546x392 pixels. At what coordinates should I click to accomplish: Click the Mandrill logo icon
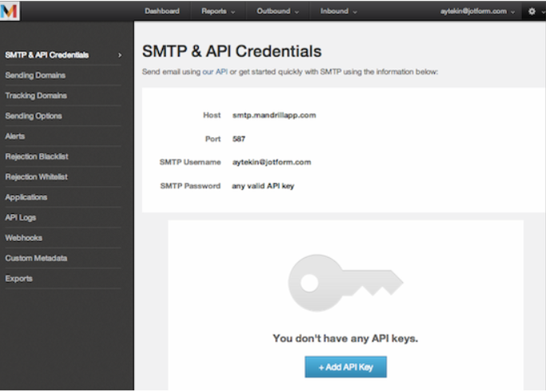(10, 11)
